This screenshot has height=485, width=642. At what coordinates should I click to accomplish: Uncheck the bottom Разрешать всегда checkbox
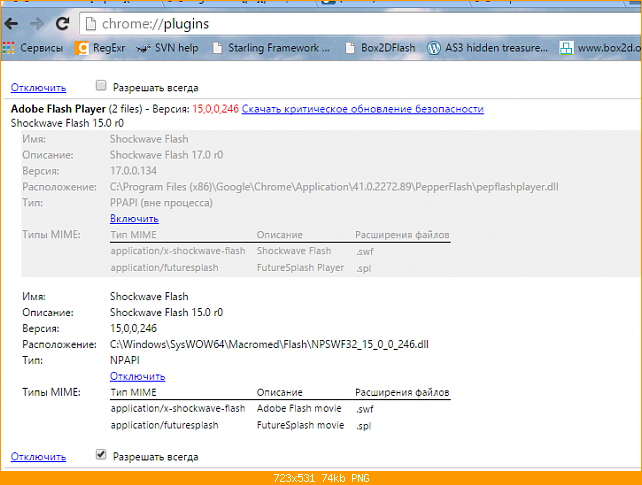101,454
